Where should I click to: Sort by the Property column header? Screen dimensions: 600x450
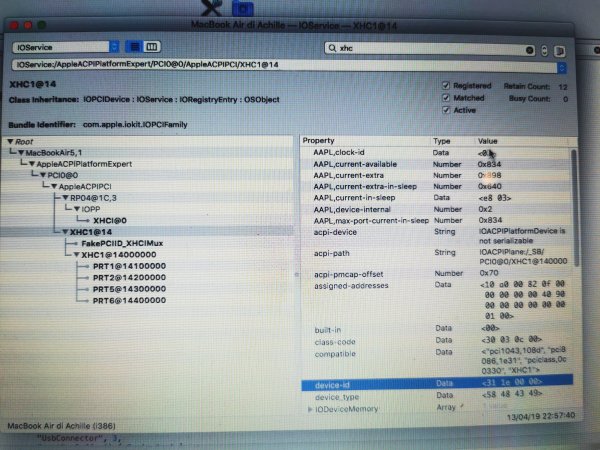(366, 140)
